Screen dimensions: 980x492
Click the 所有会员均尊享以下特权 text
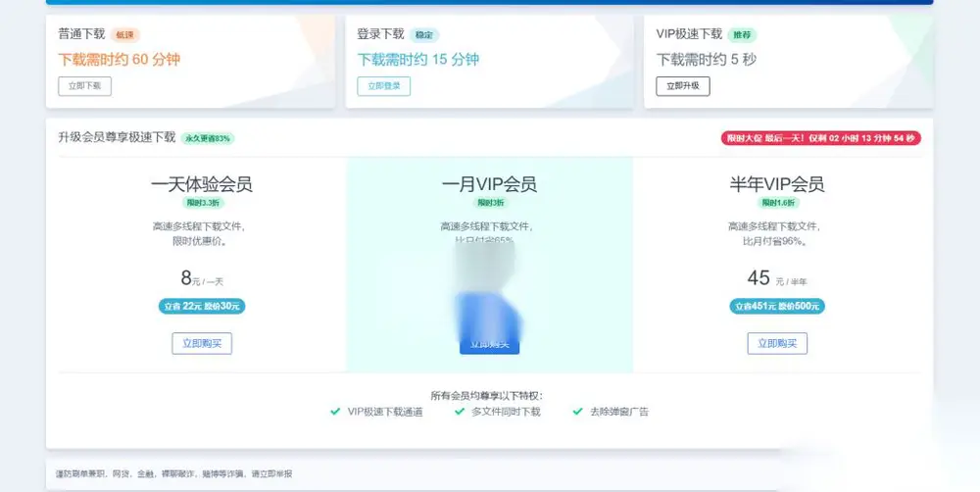click(x=487, y=395)
